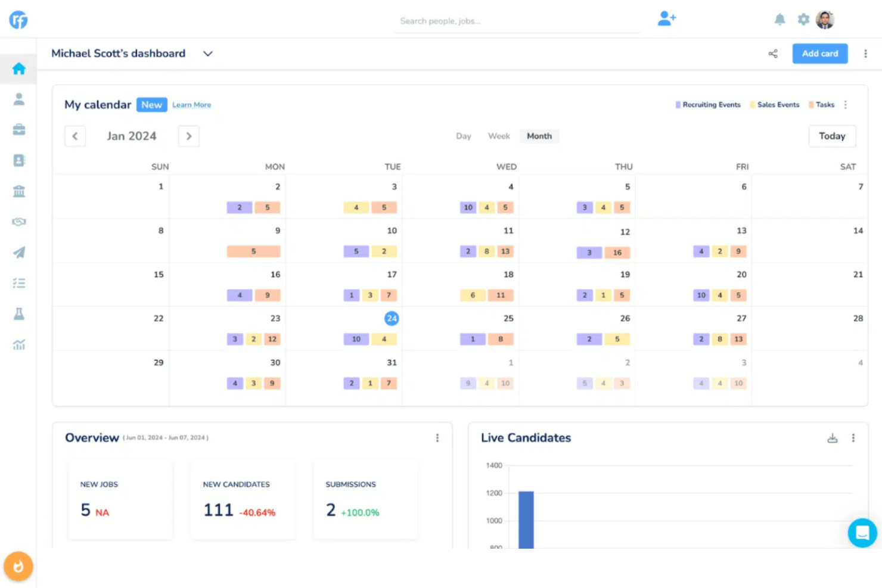Toggle Sales Events legend

click(x=775, y=104)
